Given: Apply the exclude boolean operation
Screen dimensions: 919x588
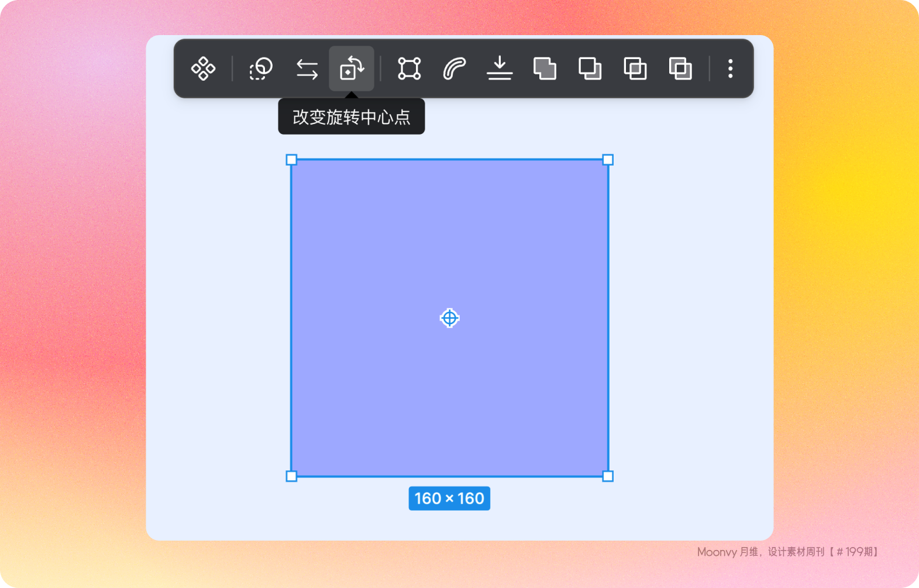Looking at the screenshot, I should (680, 69).
